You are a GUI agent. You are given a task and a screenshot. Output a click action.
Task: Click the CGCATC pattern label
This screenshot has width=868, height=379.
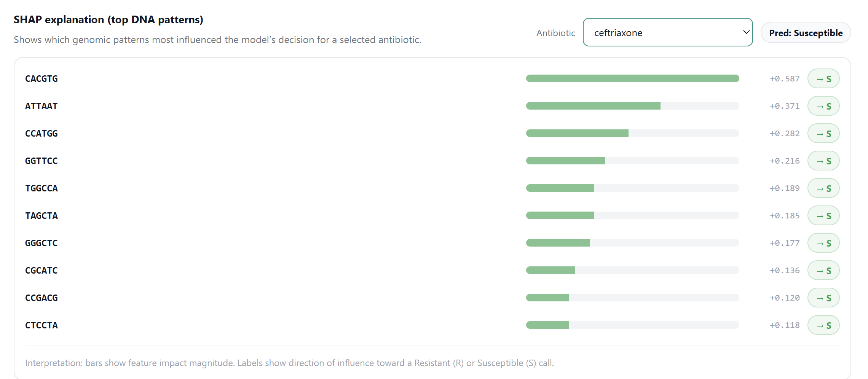pos(41,271)
